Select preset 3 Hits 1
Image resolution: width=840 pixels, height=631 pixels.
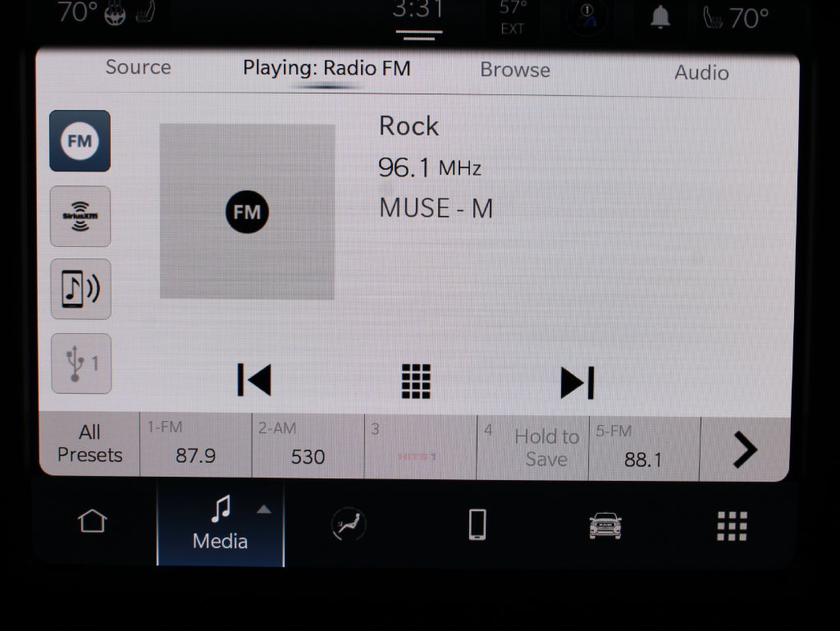(x=421, y=446)
